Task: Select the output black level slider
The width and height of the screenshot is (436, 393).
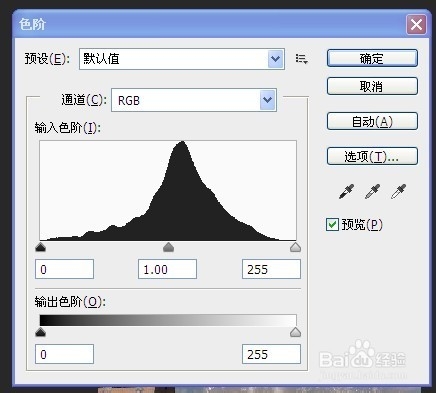Action: tap(40, 332)
